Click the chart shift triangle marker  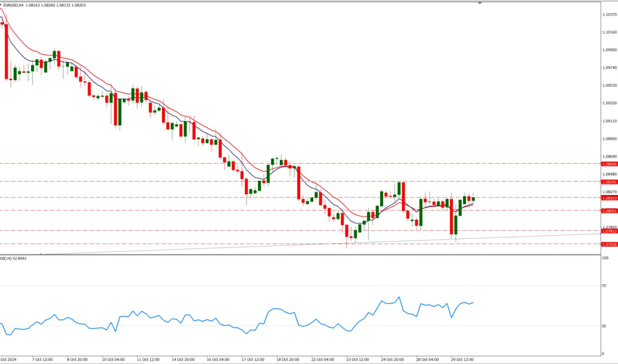[x=480, y=3]
